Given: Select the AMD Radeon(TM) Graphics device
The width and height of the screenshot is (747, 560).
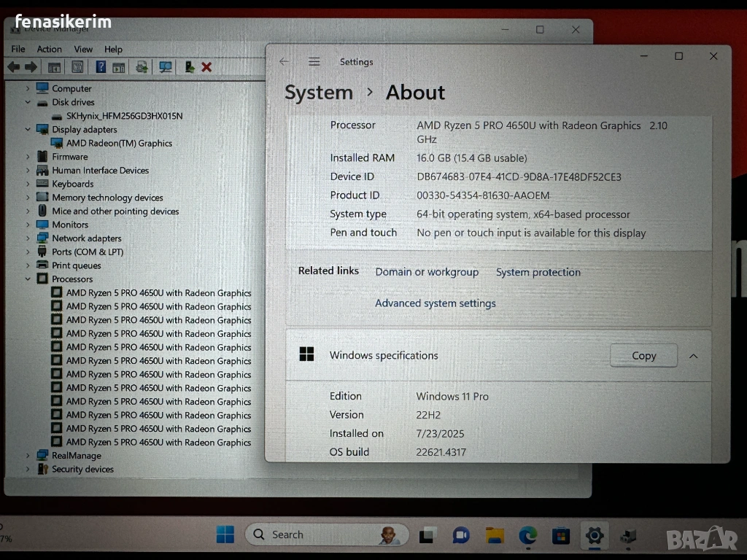Looking at the screenshot, I should point(119,144).
